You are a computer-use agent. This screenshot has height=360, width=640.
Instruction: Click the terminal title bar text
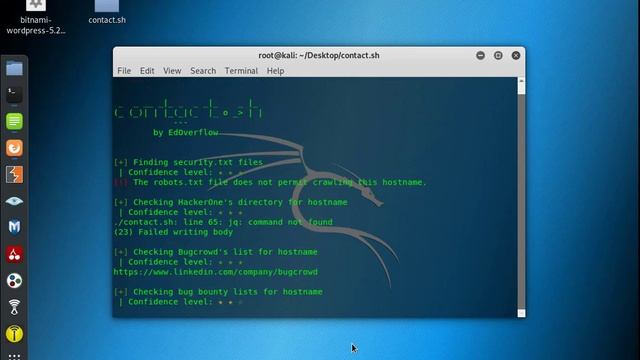(x=319, y=55)
